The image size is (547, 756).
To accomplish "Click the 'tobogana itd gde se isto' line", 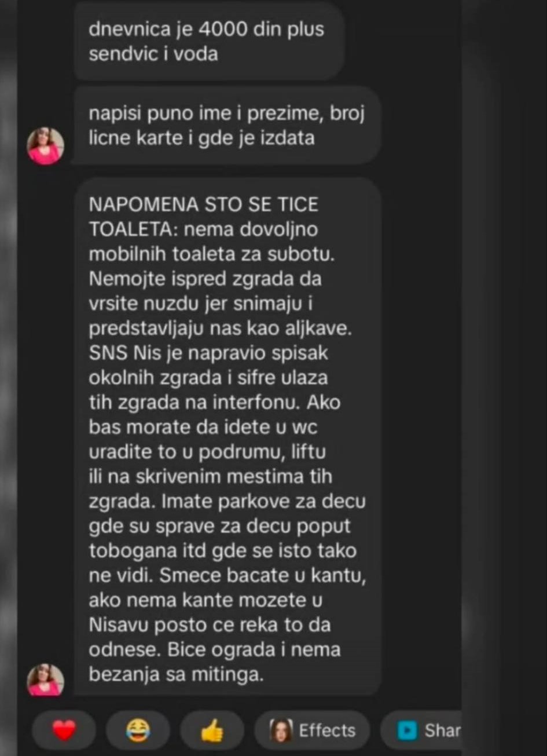I will click(x=223, y=550).
